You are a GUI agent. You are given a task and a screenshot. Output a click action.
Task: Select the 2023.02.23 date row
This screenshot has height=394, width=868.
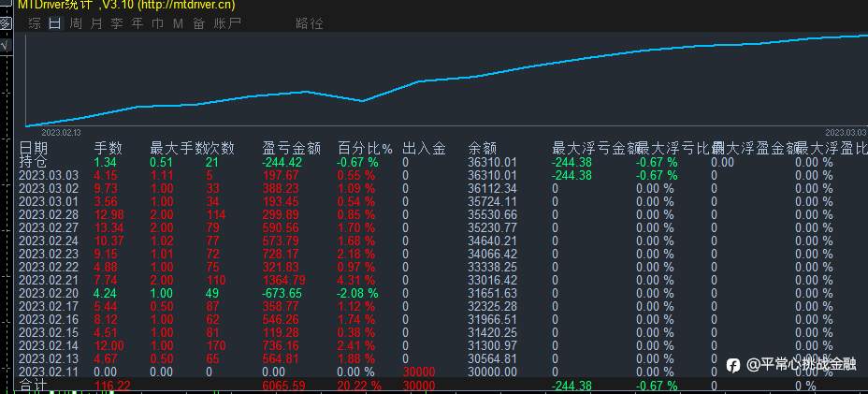click(x=49, y=254)
